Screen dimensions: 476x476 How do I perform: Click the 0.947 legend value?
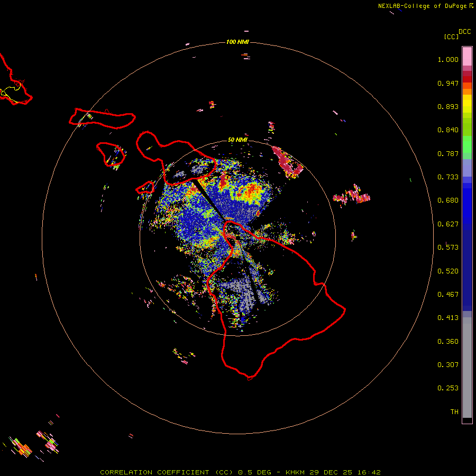point(448,83)
